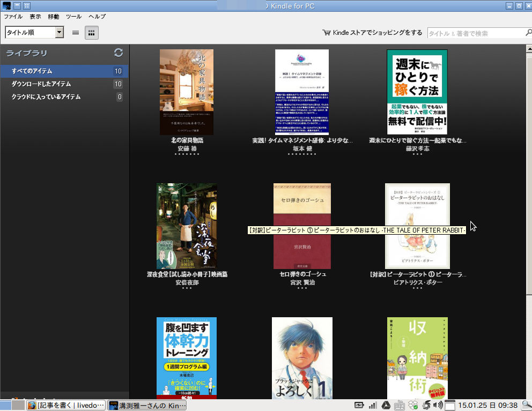The height and width of the screenshot is (411, 532).
Task: Click the taskbar search magnifier icon
Action: click(x=527, y=405)
